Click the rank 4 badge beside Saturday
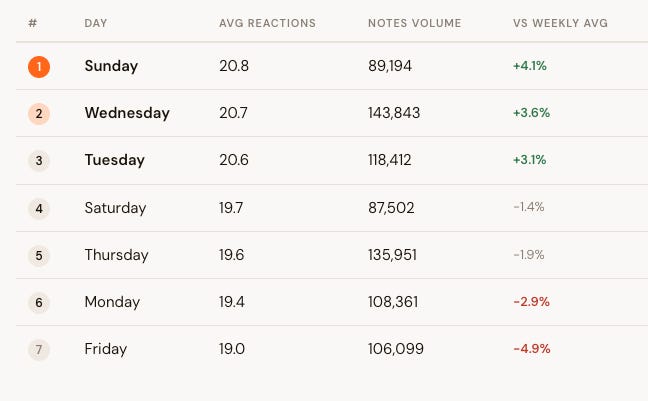Image resolution: width=648 pixels, height=401 pixels. 39,208
